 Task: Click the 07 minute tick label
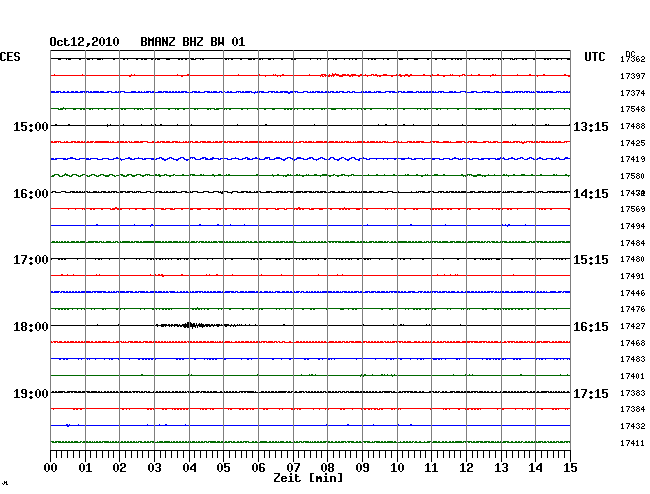293,468
